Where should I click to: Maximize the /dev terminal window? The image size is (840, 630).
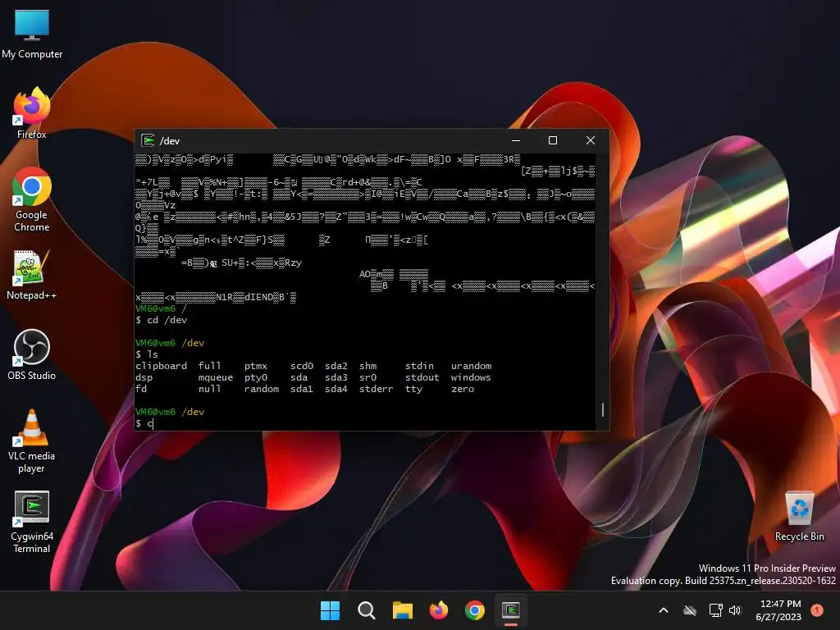point(553,140)
